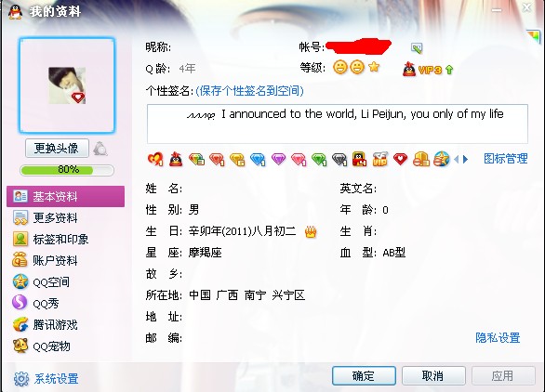
Task: Click into the personal signature text box
Action: point(338,124)
